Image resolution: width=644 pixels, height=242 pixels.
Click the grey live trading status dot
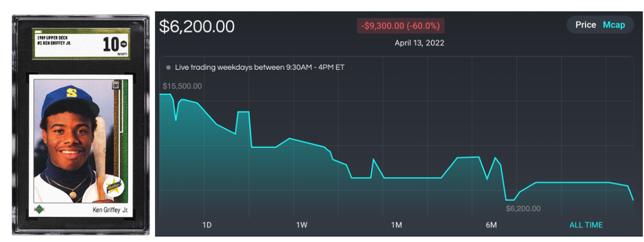click(168, 68)
